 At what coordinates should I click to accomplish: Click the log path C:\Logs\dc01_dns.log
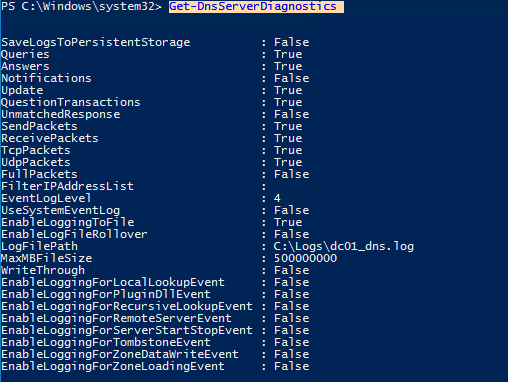[344, 247]
